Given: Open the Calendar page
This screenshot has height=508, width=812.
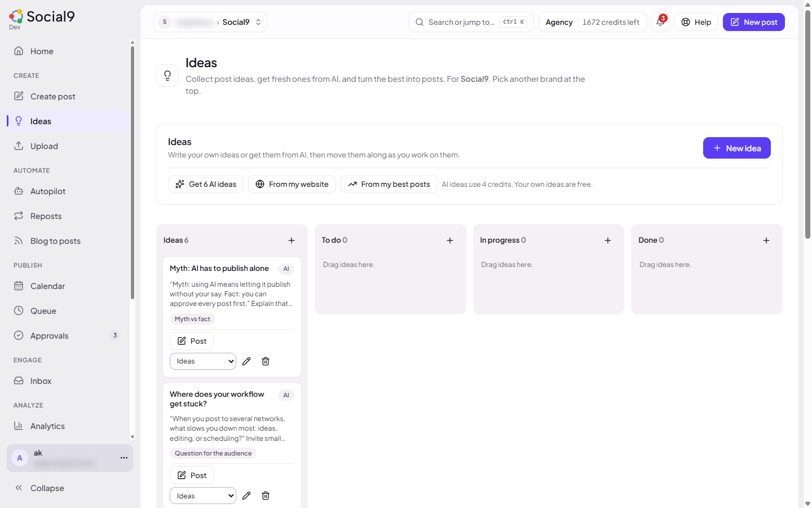Looking at the screenshot, I should coord(68,286).
